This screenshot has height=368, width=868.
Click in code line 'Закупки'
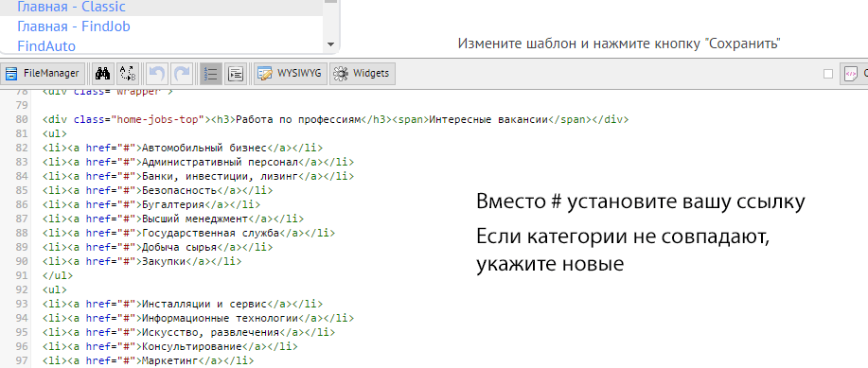[142, 261]
